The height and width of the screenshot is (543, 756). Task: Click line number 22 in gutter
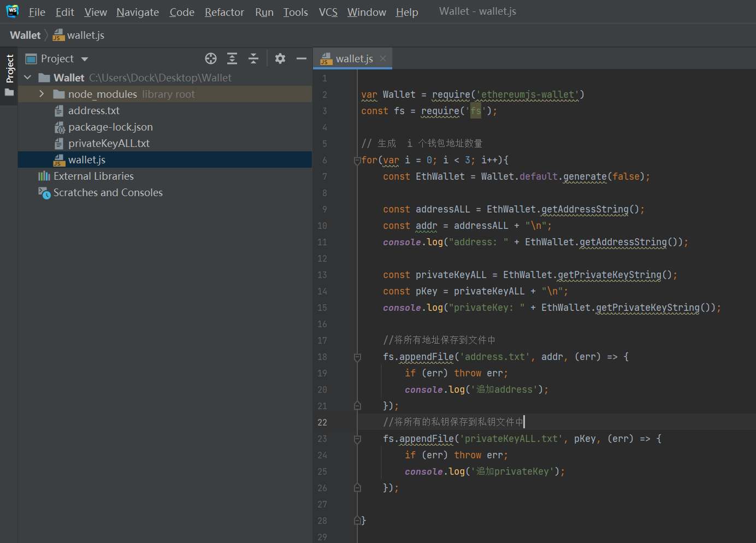tap(322, 422)
